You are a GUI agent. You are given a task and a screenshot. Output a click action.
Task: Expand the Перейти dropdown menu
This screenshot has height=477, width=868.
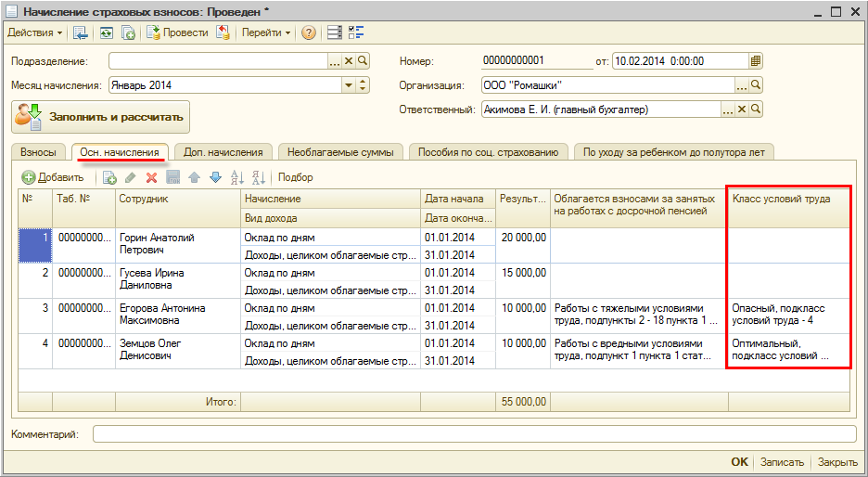(267, 32)
